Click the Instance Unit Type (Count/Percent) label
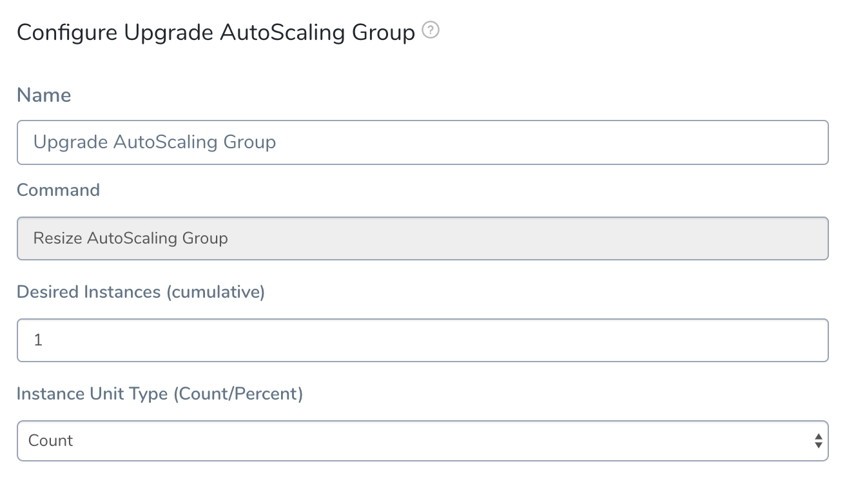Screen dimensions: 847x504 pyautogui.click(x=160, y=394)
